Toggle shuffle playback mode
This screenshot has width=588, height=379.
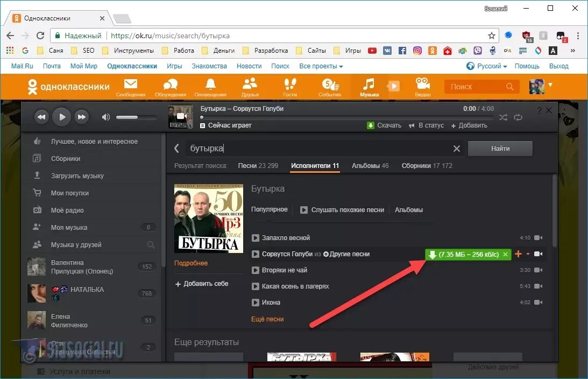(503, 117)
